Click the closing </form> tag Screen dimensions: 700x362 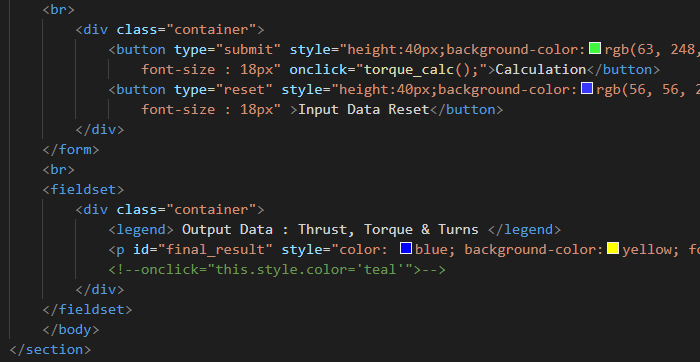point(71,150)
